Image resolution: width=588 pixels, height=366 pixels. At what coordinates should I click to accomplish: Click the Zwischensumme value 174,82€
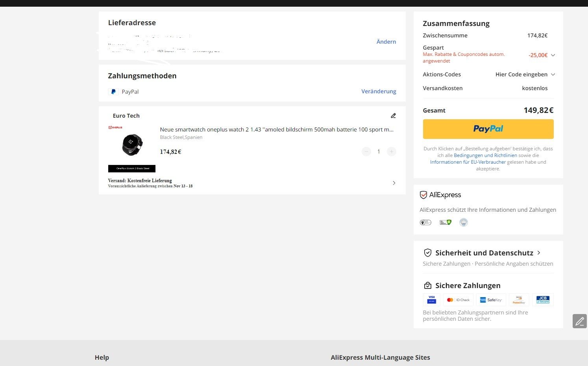click(x=537, y=35)
